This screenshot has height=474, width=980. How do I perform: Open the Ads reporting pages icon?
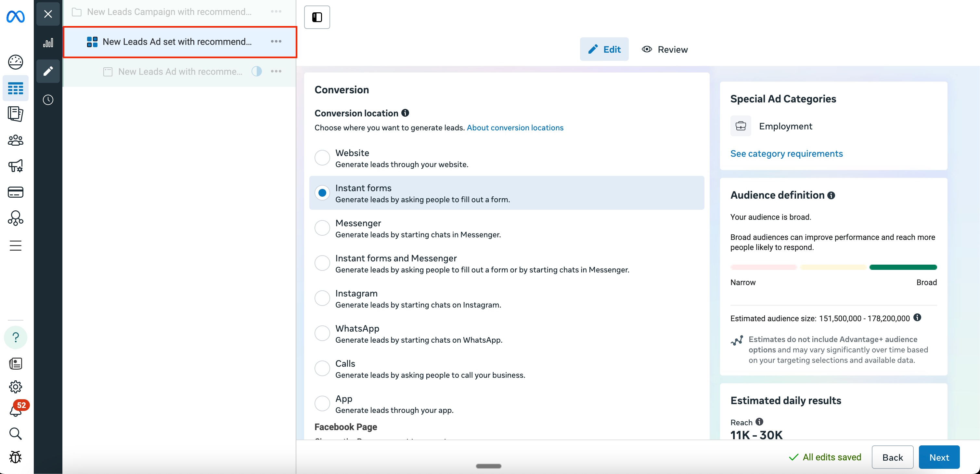point(16,114)
